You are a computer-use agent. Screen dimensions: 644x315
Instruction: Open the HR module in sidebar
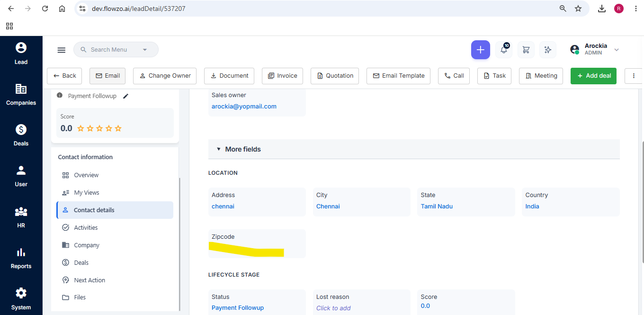pyautogui.click(x=21, y=217)
